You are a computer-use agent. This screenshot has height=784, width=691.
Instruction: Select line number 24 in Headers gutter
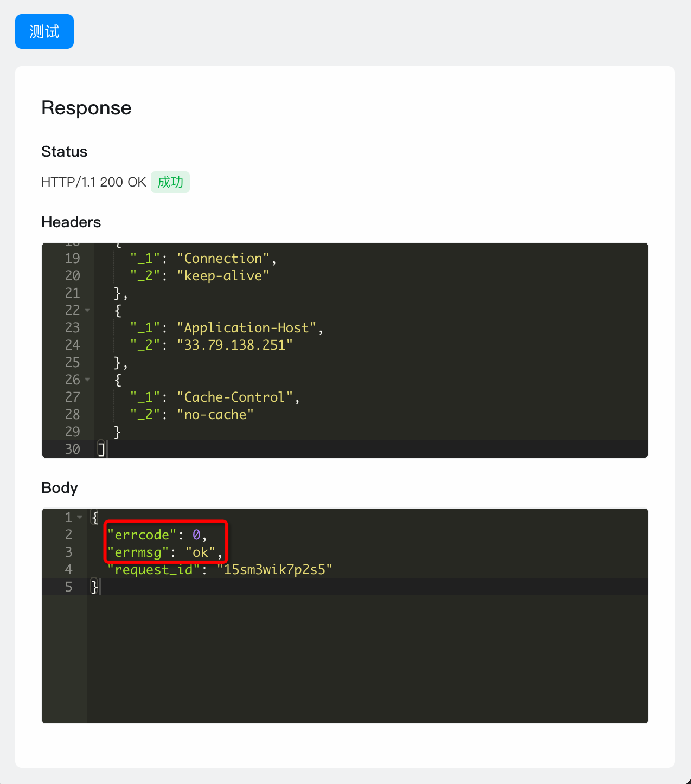pyautogui.click(x=72, y=345)
